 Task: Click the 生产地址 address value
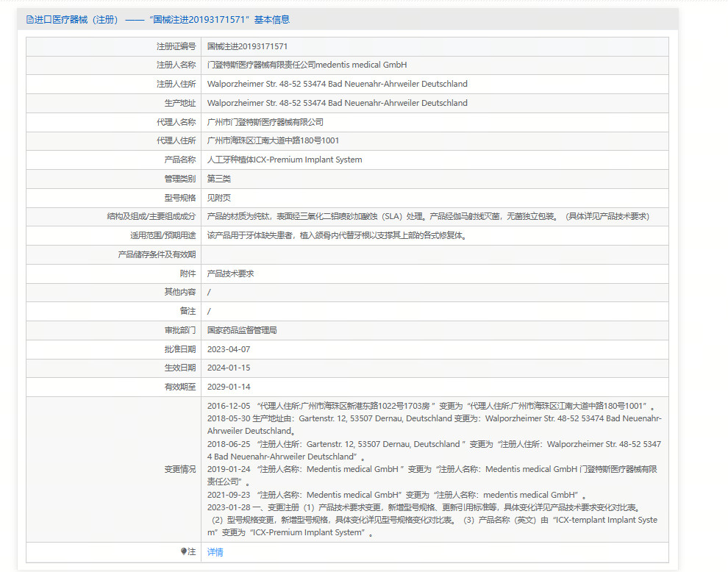tap(337, 103)
